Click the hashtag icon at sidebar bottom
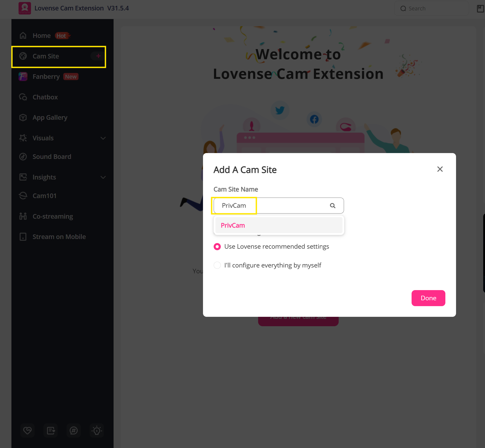 click(x=74, y=430)
